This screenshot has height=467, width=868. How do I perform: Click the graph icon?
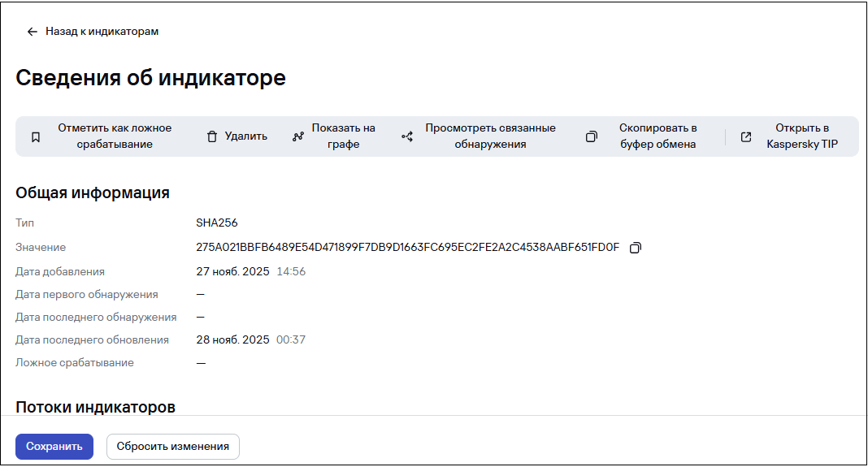(297, 136)
